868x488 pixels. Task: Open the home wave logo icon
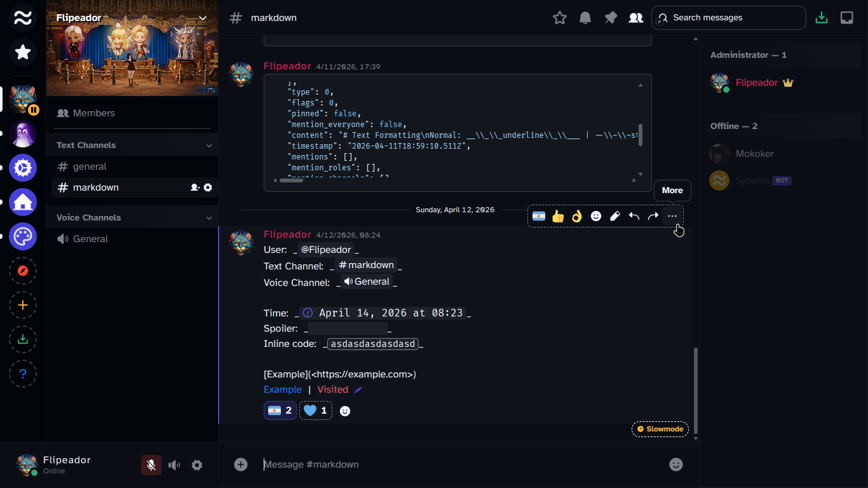click(23, 18)
